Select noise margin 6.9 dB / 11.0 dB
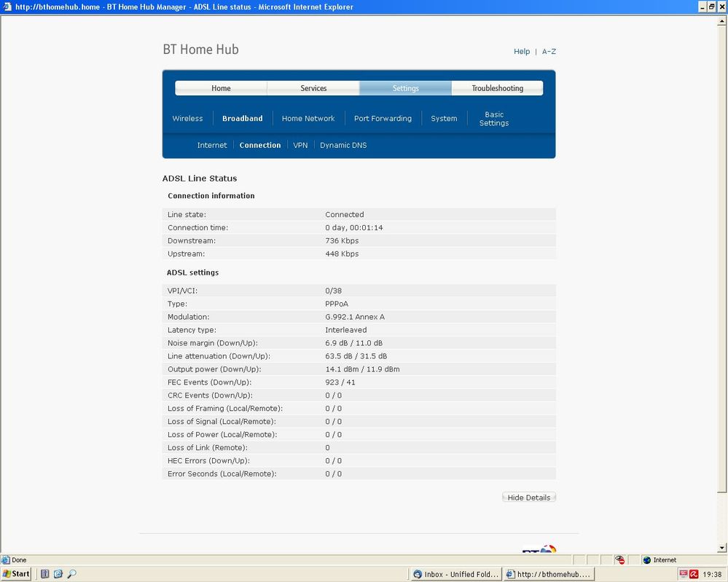The width and height of the screenshot is (728, 582). 353,343
